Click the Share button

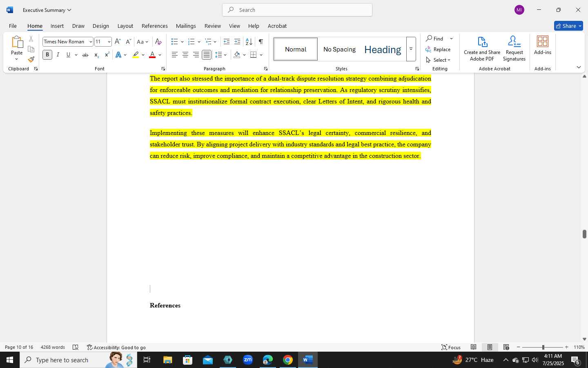(x=568, y=26)
